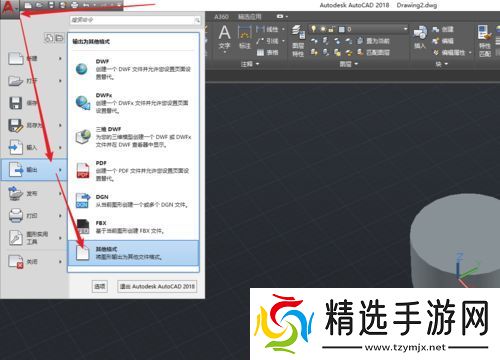
Task: Select the 标注 (Dimension) tool
Action: (245, 38)
